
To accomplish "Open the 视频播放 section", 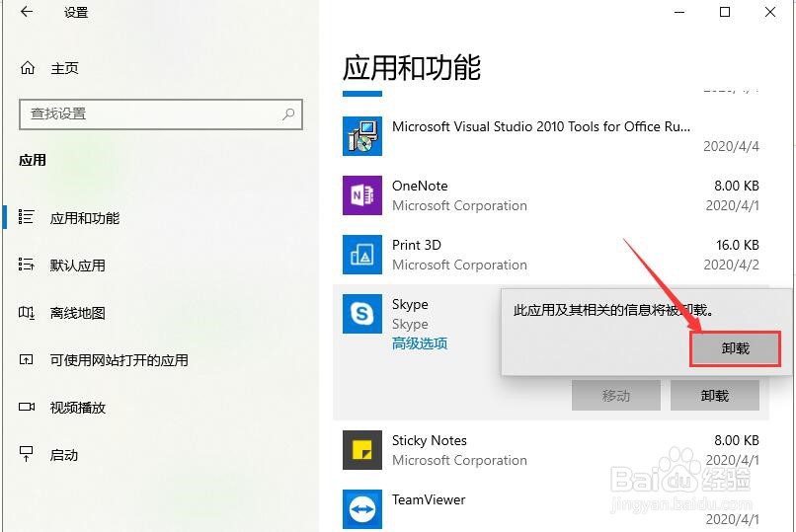I will [x=78, y=408].
